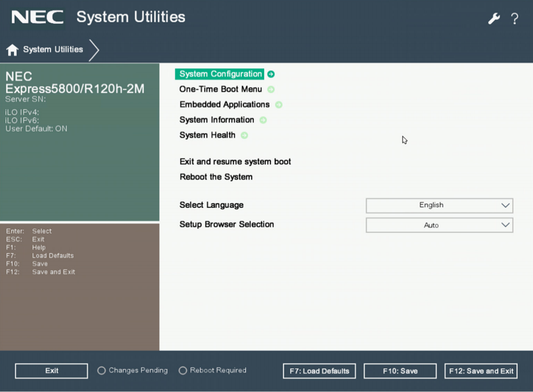Click arrow icon next to System Configuration
This screenshot has height=392, width=533.
coord(271,74)
